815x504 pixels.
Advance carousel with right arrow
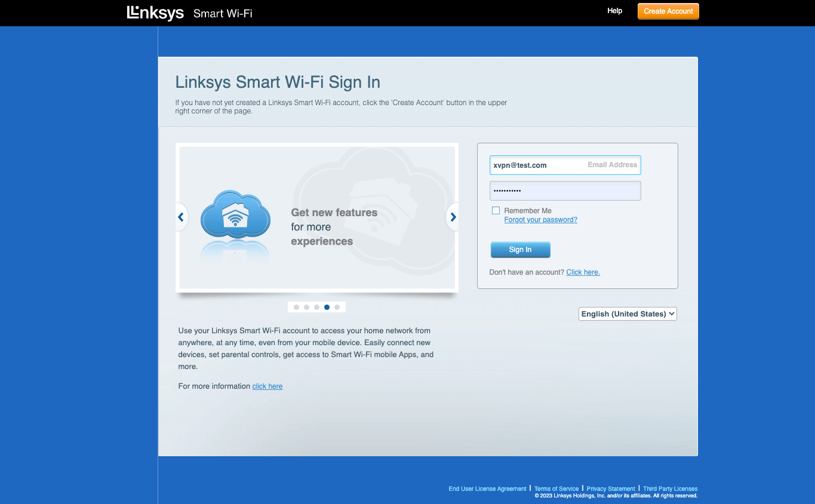point(453,217)
